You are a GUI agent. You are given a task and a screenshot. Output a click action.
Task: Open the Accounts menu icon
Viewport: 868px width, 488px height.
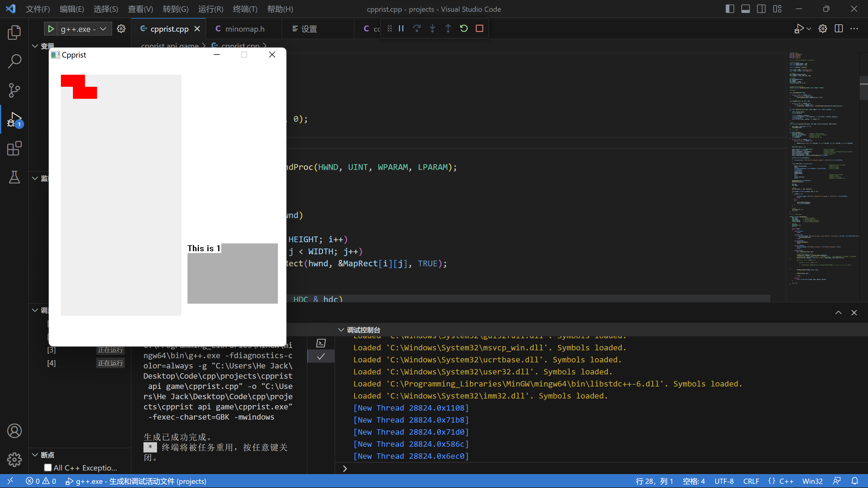pos(14,431)
